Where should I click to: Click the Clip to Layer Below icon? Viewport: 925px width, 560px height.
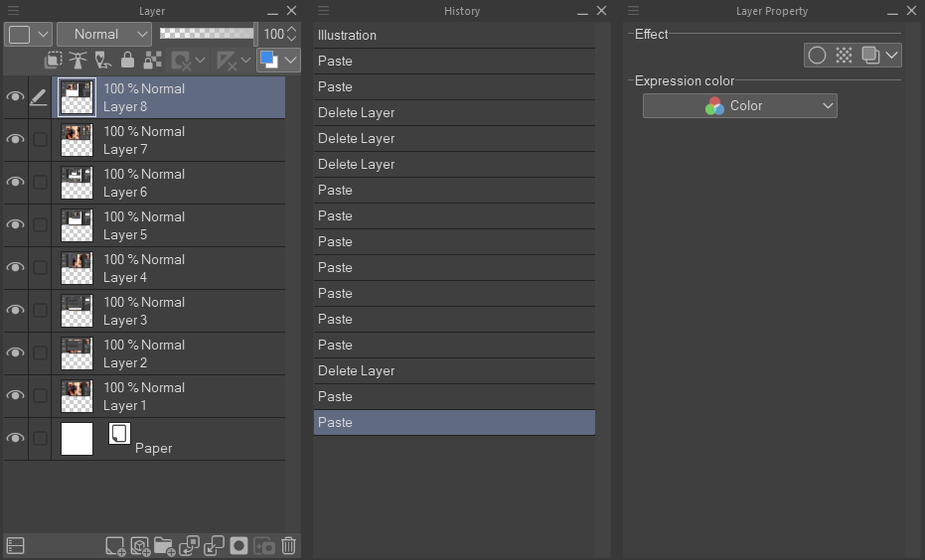[53, 60]
